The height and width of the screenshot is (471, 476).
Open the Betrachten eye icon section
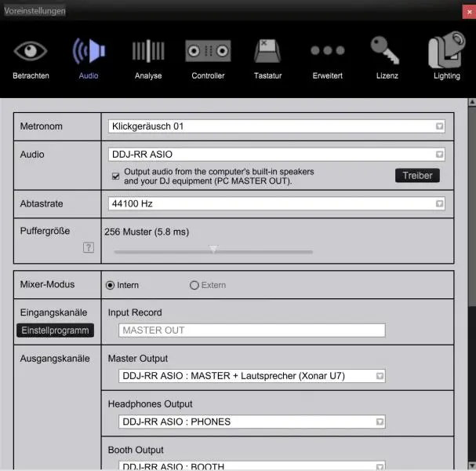click(31, 53)
